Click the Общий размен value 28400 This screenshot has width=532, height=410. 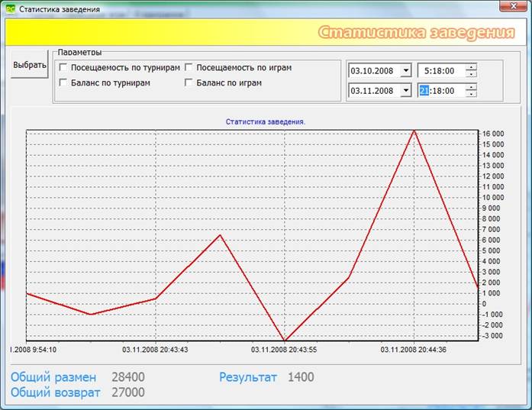(x=127, y=377)
